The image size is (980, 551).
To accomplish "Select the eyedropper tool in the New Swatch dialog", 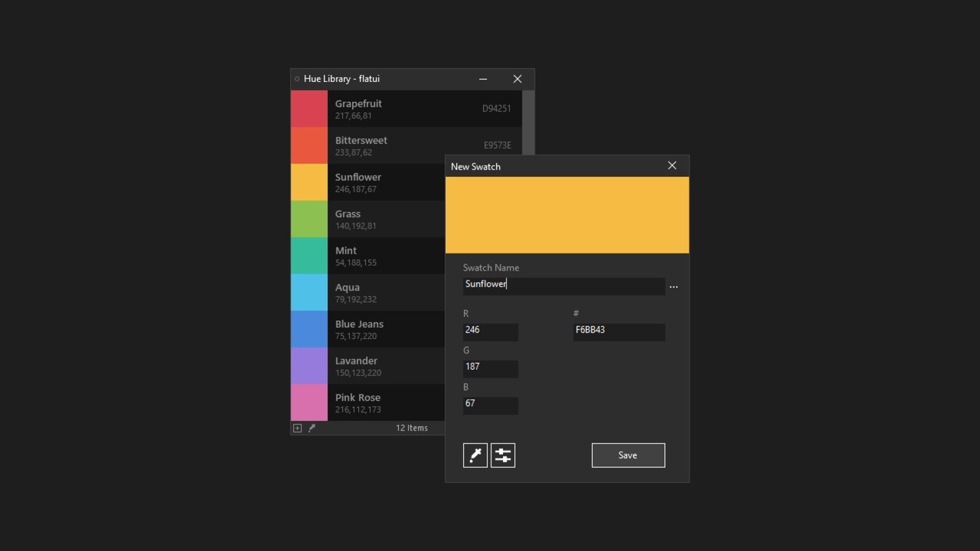I will [x=475, y=455].
